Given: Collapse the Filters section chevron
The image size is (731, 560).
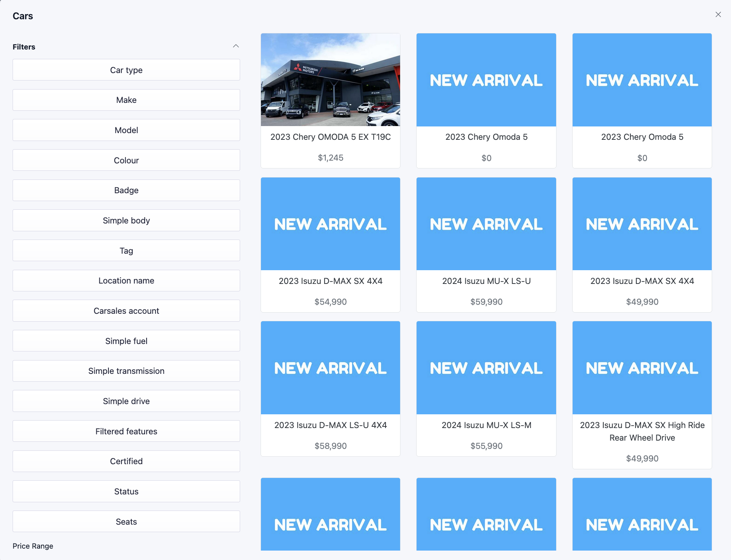Looking at the screenshot, I should pos(236,46).
